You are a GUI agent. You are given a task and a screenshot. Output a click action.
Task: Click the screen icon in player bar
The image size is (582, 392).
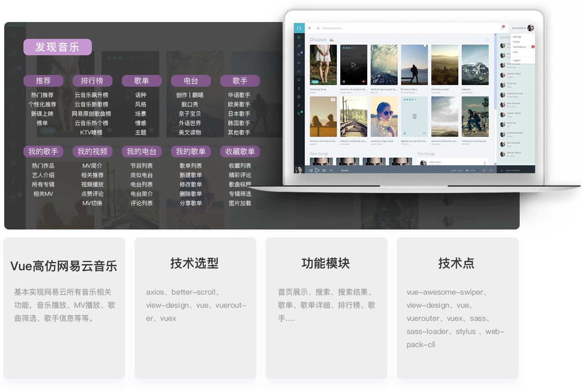(x=491, y=170)
